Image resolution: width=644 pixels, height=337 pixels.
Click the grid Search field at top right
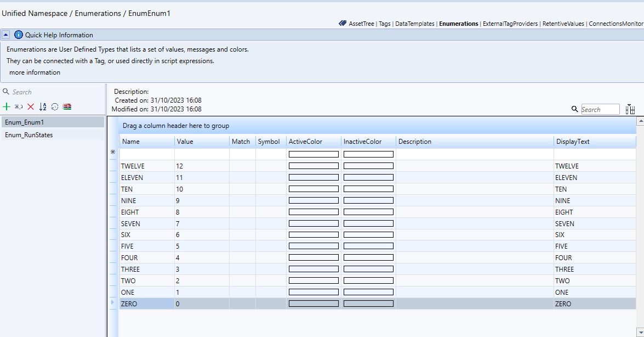point(600,109)
